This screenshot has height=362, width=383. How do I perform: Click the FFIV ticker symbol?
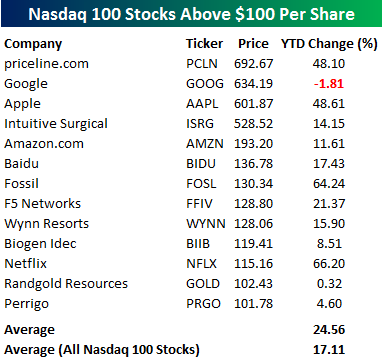pyautogui.click(x=199, y=204)
